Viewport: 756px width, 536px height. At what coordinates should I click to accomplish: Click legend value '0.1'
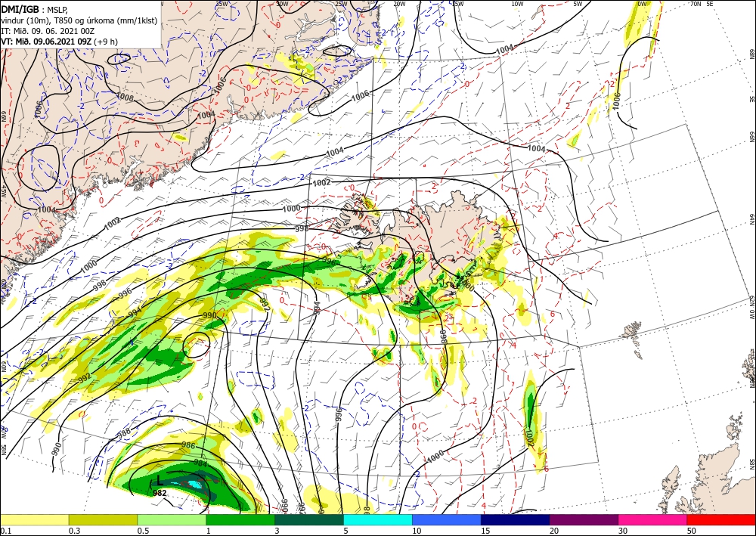[x=5, y=531]
